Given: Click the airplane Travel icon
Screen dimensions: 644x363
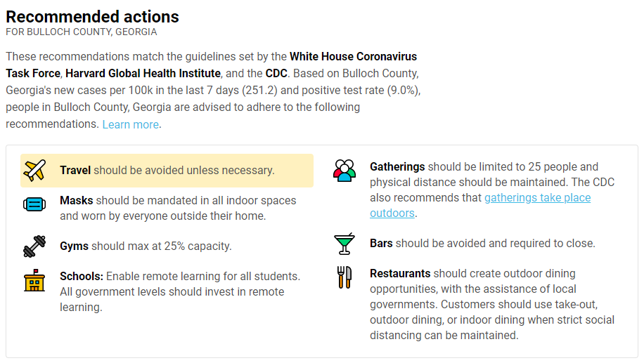Looking at the screenshot, I should point(34,170).
